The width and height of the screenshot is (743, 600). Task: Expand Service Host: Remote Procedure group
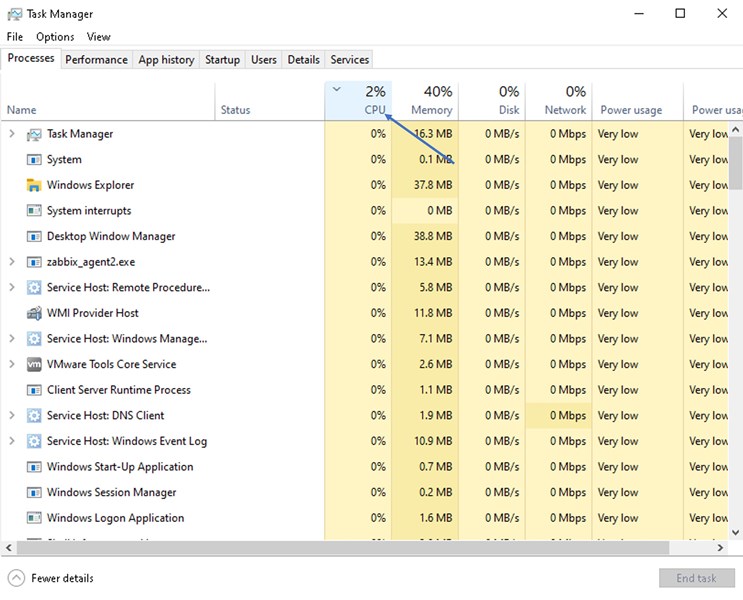pyautogui.click(x=12, y=287)
